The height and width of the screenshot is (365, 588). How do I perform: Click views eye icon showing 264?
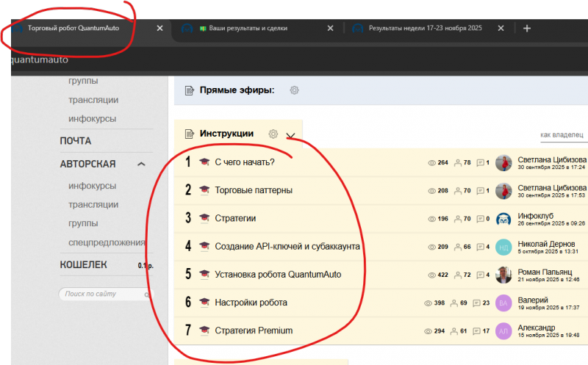pyautogui.click(x=432, y=162)
